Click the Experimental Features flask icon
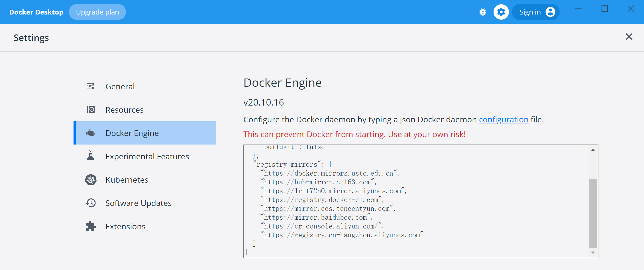The image size is (644, 270). 91,156
